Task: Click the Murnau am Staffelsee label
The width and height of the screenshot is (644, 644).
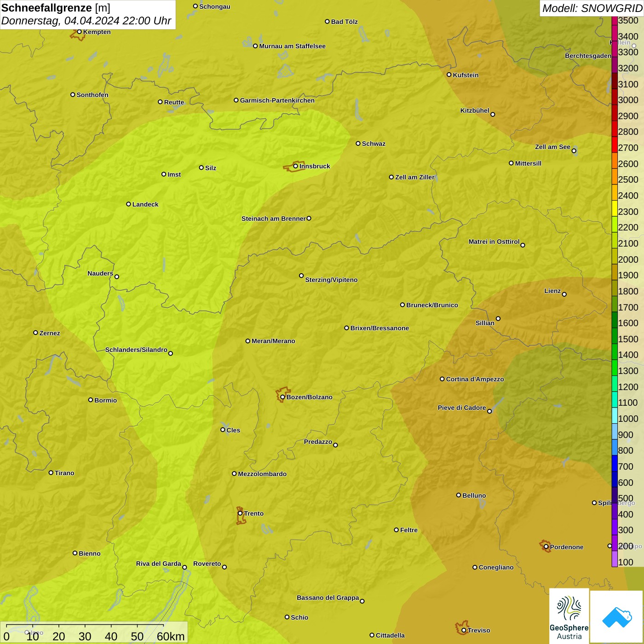Action: click(292, 46)
